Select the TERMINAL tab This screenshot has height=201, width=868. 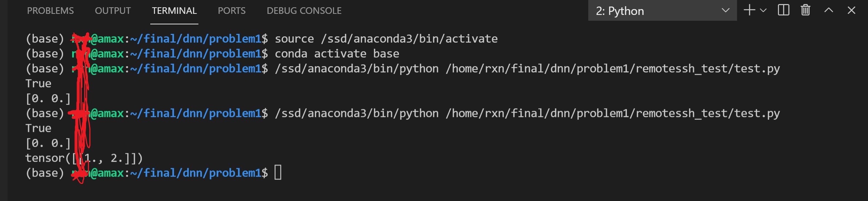[x=174, y=11]
